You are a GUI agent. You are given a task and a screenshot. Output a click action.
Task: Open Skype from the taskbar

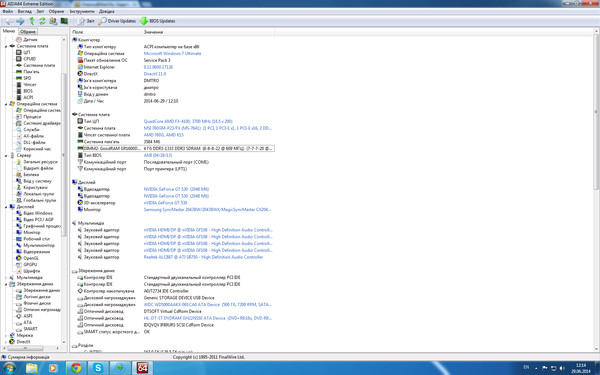(98, 368)
